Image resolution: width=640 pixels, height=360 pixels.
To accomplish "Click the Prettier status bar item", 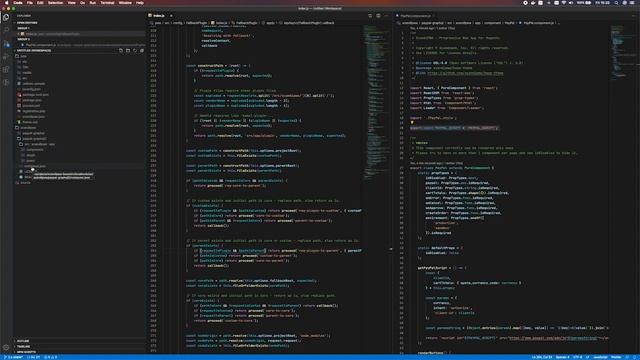I will 616,357.
